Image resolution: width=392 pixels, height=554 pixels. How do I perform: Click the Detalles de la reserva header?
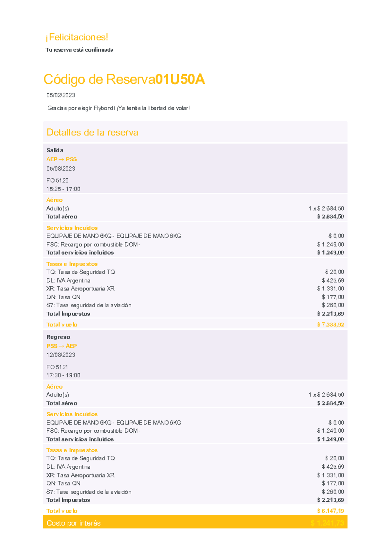pos(92,132)
